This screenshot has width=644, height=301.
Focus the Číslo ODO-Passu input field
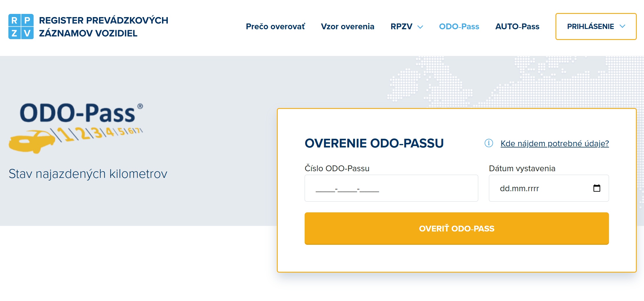tap(391, 188)
